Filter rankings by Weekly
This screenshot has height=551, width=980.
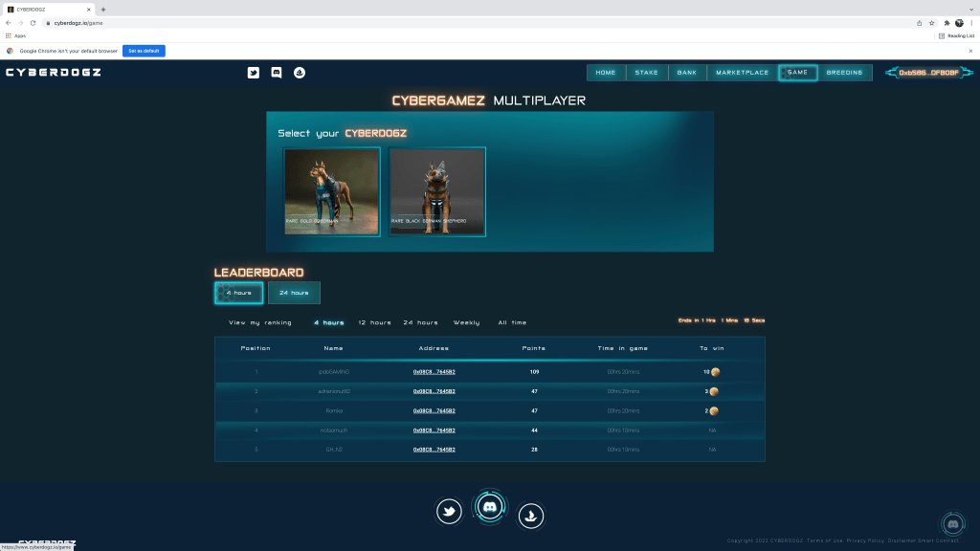click(467, 322)
